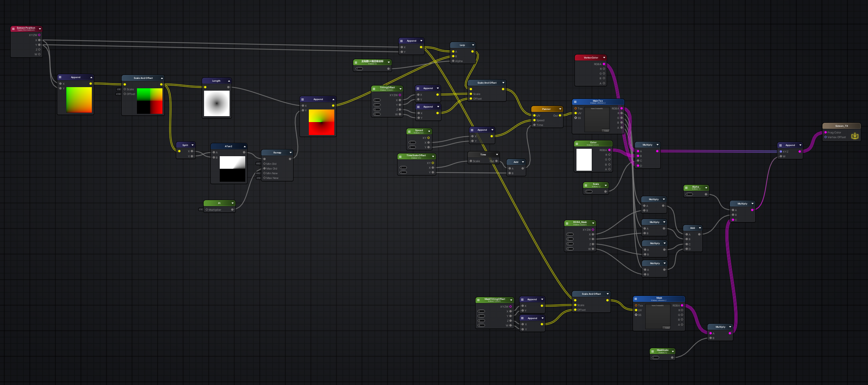Edit the Speed node Y value field
868x385 pixels.
(x=412, y=147)
